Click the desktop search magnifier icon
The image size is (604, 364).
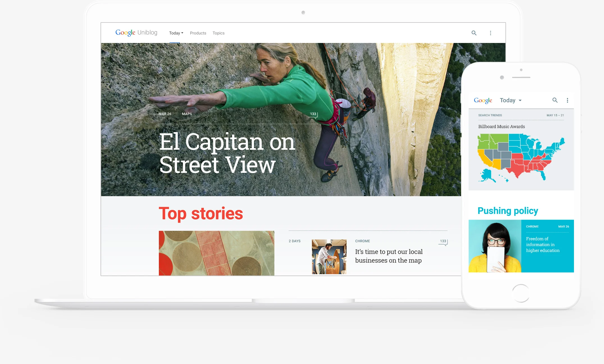[474, 33]
